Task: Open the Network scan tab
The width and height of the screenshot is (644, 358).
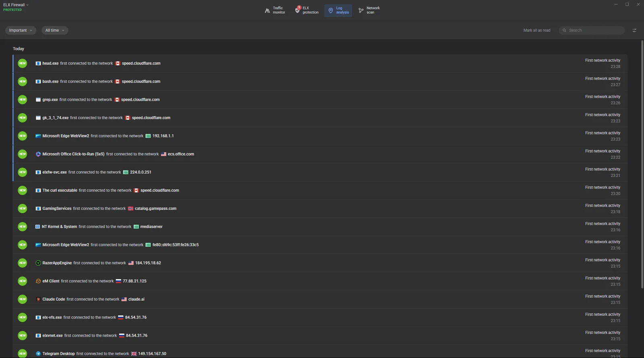Action: [x=369, y=10]
